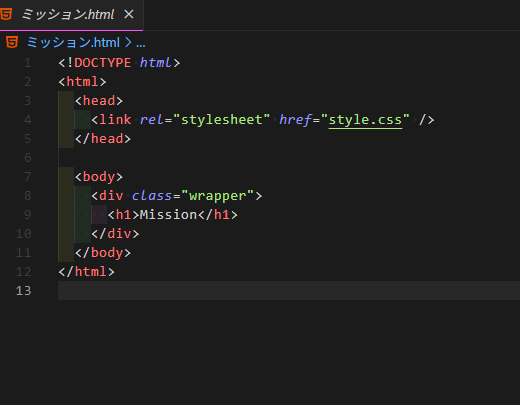Screen dimensions: 520x405
Task: Click the opening body tag
Action: [99, 177]
